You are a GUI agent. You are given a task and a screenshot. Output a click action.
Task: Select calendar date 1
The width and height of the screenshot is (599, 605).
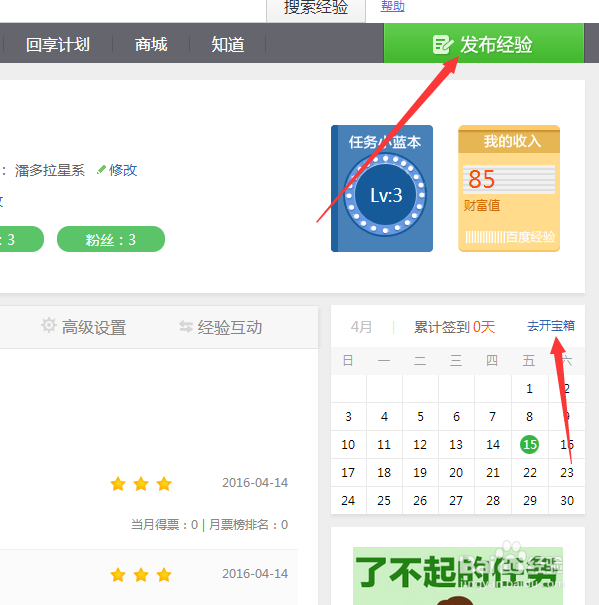[x=530, y=389]
